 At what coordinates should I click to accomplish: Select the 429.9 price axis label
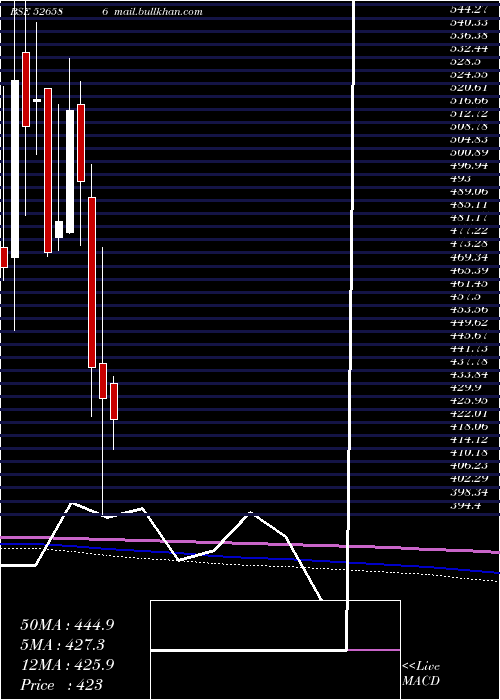[x=465, y=388]
